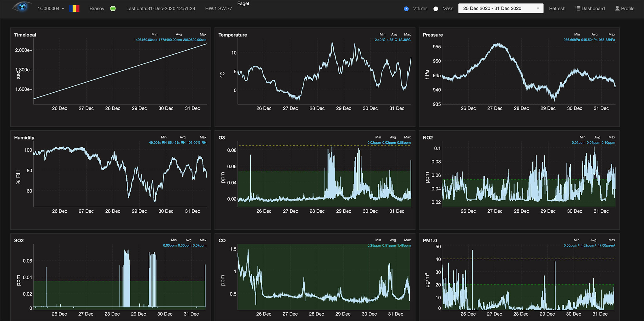Select the Volume radio button
This screenshot has height=321, width=644.
coord(406,8)
